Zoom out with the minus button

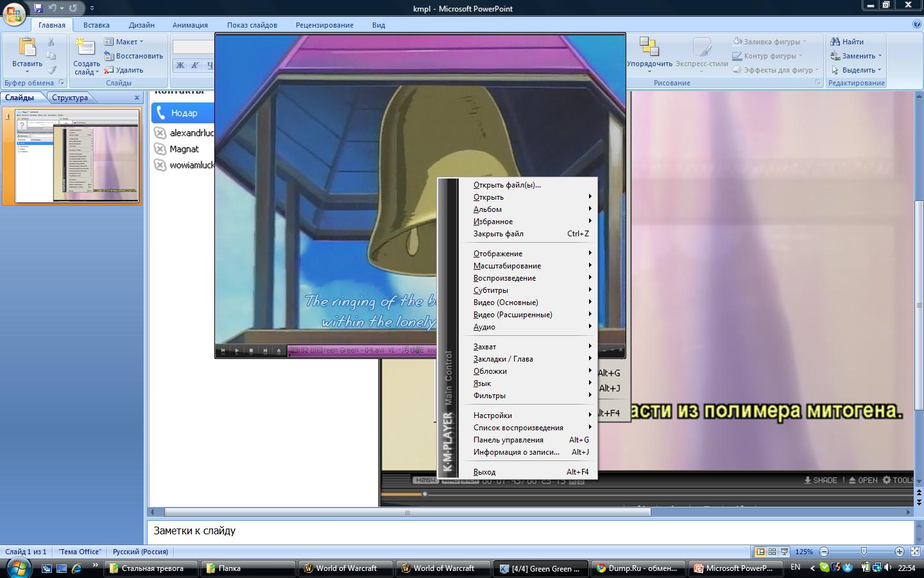coord(824,552)
